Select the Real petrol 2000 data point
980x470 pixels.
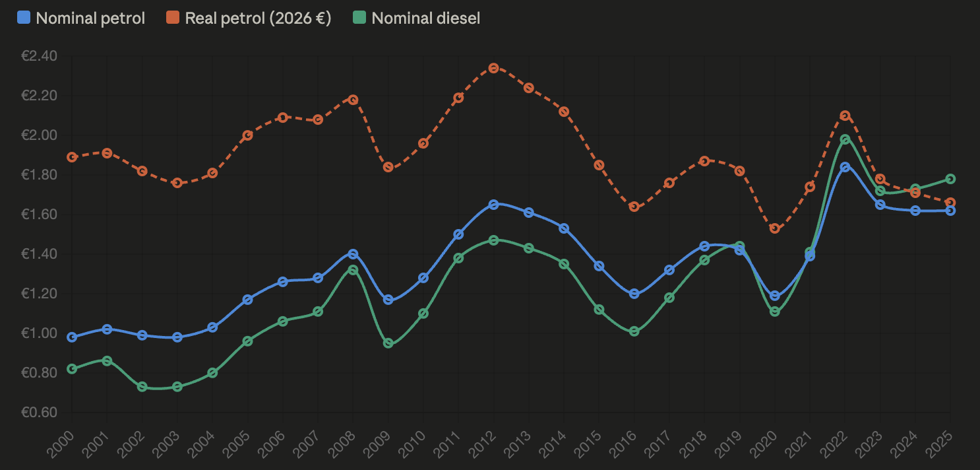click(x=72, y=157)
